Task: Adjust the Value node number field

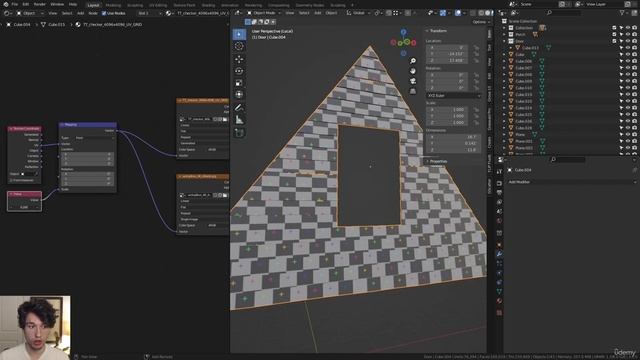Action: 24,207
